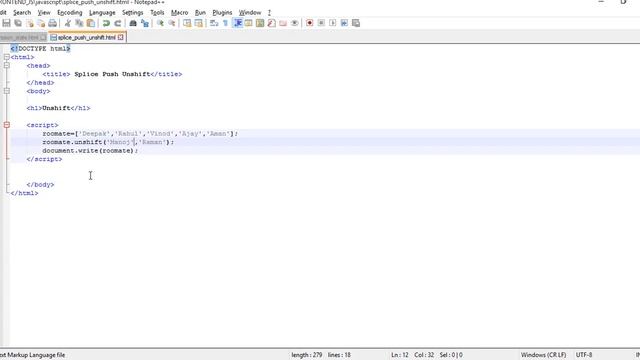Open the Document Map icon
This screenshot has width=640, height=360.
pyautogui.click(x=260, y=23)
